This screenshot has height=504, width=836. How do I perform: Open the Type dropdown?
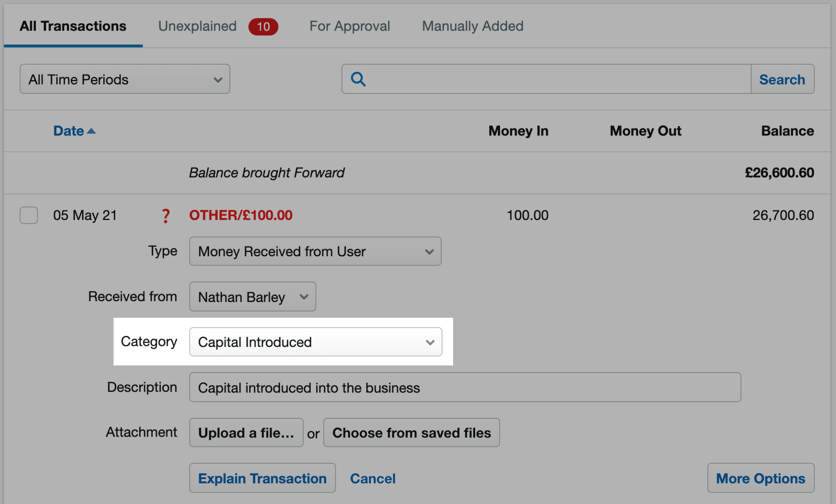[x=315, y=251]
